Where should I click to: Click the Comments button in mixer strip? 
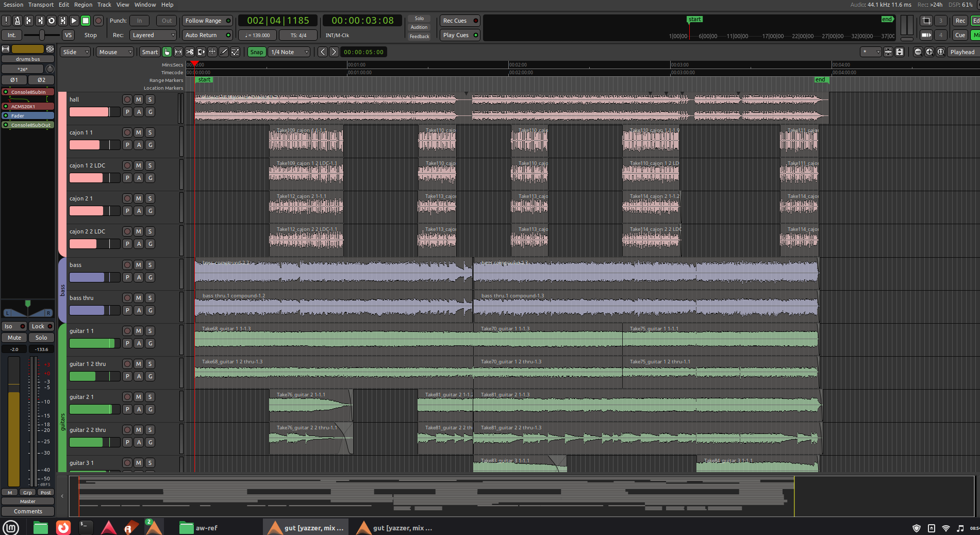[28, 511]
